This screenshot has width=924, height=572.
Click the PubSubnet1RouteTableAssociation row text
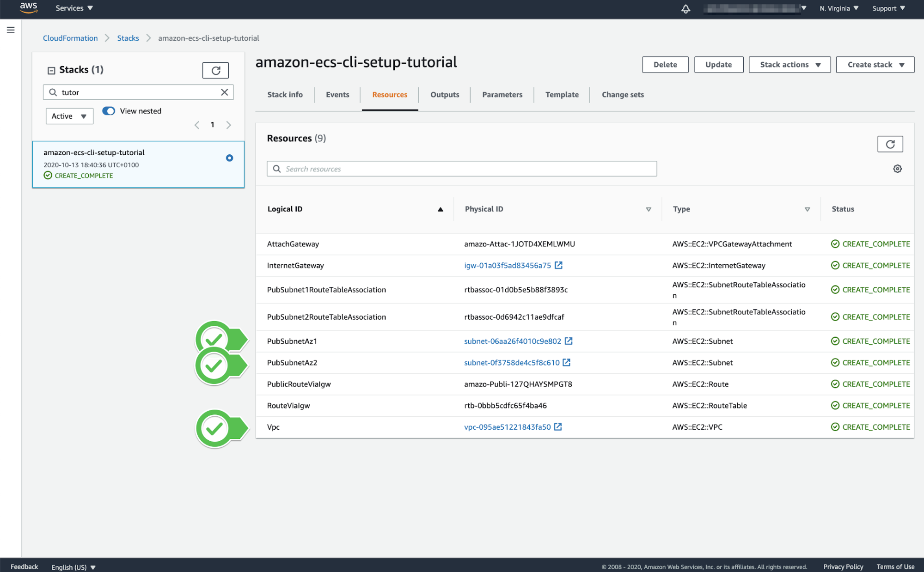pos(326,290)
